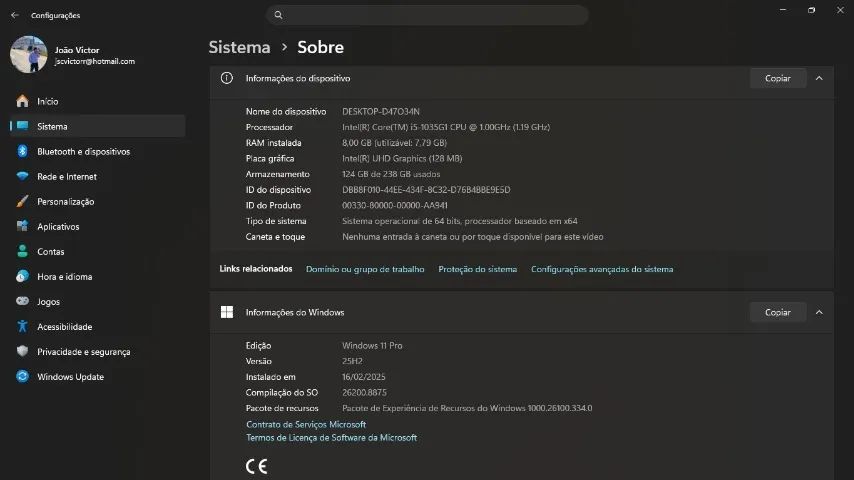
Task: Click the Pacote de Experiência de Recursos value
Action: [467, 408]
